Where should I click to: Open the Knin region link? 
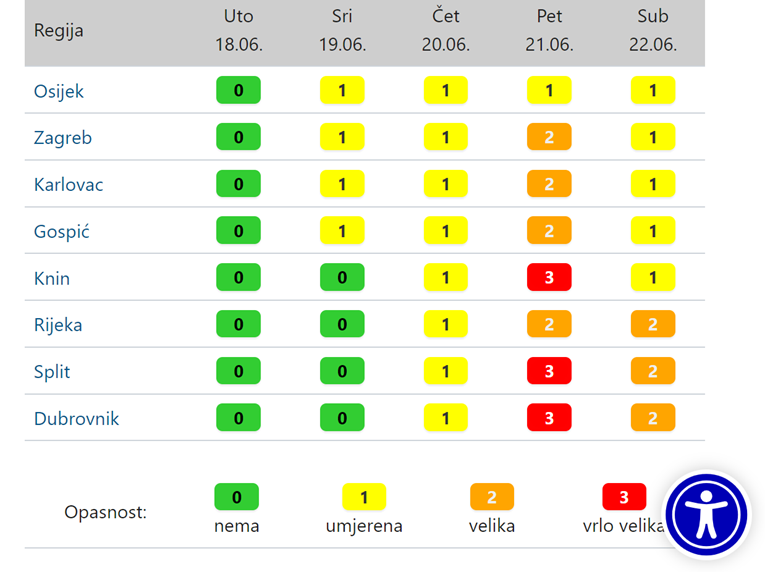[x=52, y=278]
